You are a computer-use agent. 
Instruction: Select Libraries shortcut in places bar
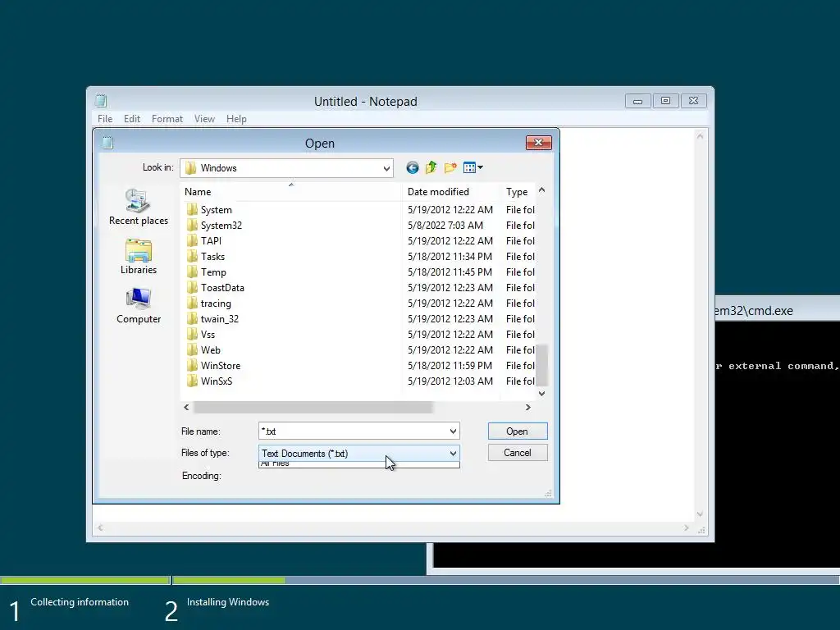click(x=138, y=257)
